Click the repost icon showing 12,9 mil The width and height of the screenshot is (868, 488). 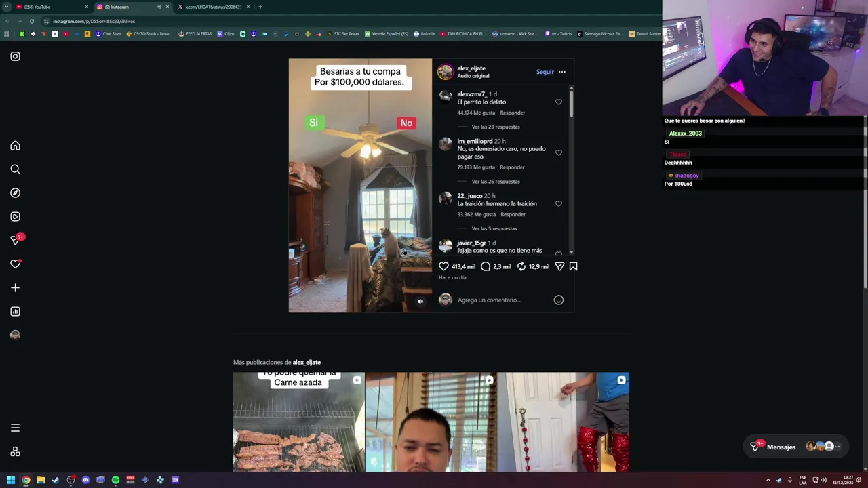[x=521, y=266]
